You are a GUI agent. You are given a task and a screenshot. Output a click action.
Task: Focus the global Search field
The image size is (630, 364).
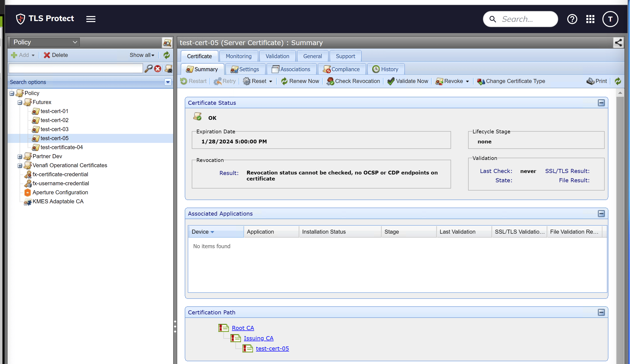pos(520,19)
